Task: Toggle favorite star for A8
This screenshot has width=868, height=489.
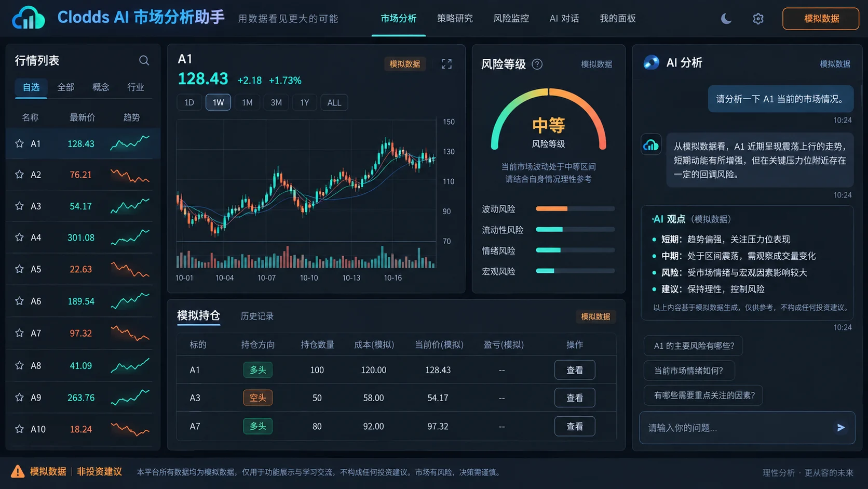Action: [x=20, y=365]
